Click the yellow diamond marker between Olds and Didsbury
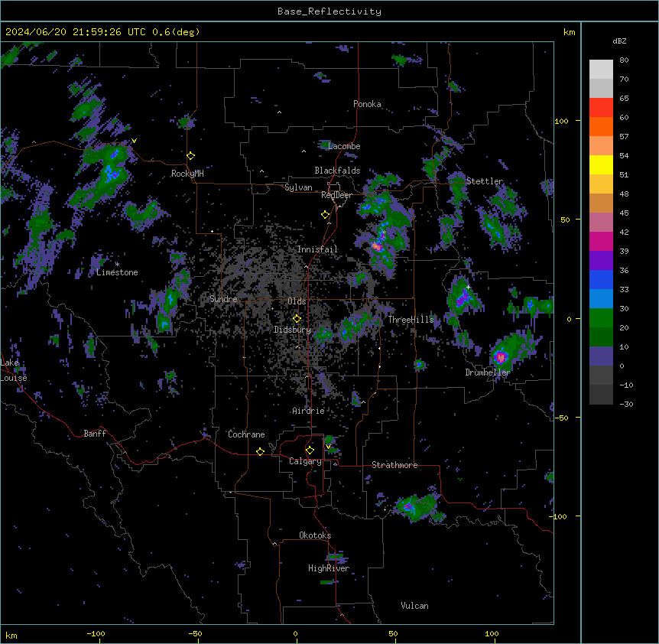The height and width of the screenshot is (644, 659). (297, 319)
